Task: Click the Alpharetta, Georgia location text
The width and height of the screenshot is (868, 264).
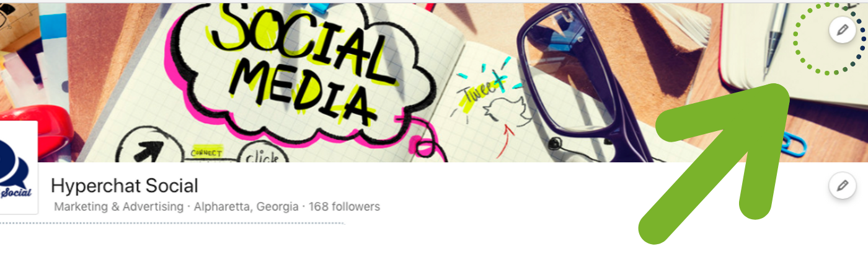Action: (x=246, y=206)
